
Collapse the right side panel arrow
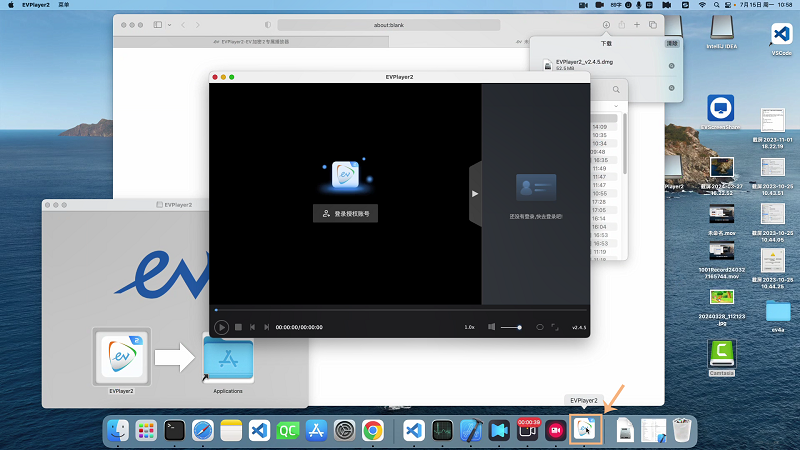pyautogui.click(x=475, y=193)
